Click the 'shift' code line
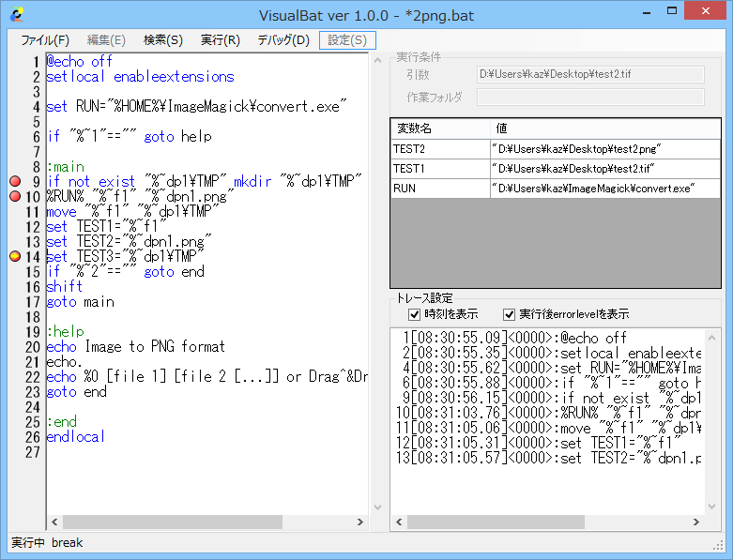 click(x=65, y=286)
